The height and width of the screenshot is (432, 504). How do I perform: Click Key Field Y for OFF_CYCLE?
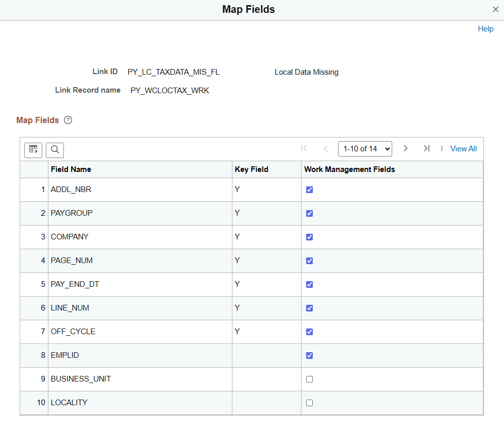pos(237,332)
